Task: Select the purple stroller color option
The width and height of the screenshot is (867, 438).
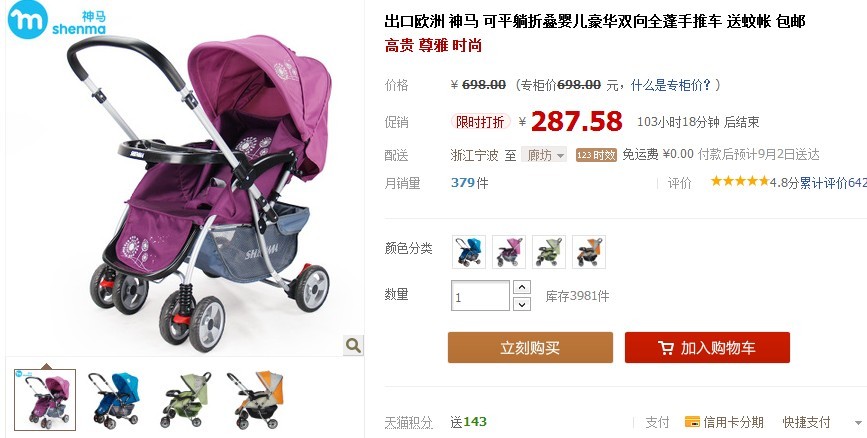Action: (x=509, y=252)
